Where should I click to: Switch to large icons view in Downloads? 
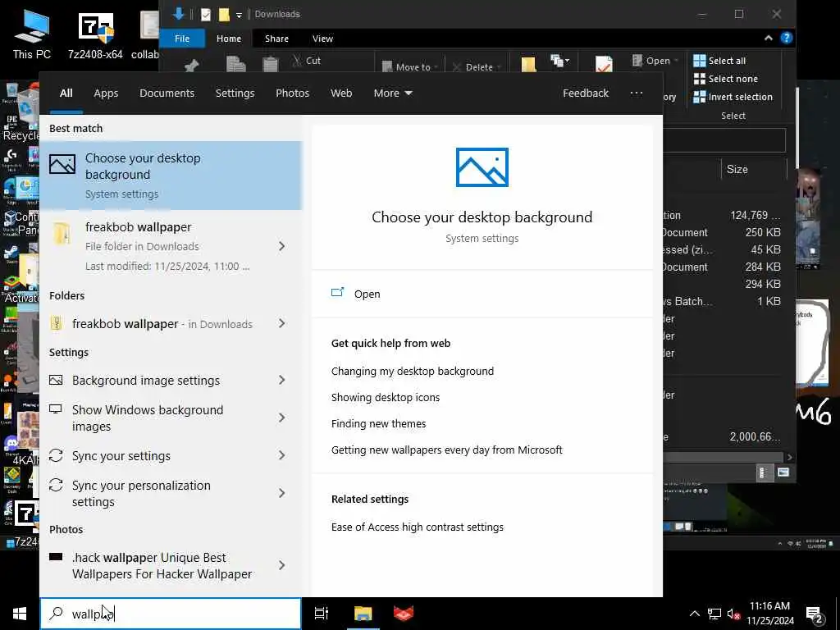click(x=783, y=472)
